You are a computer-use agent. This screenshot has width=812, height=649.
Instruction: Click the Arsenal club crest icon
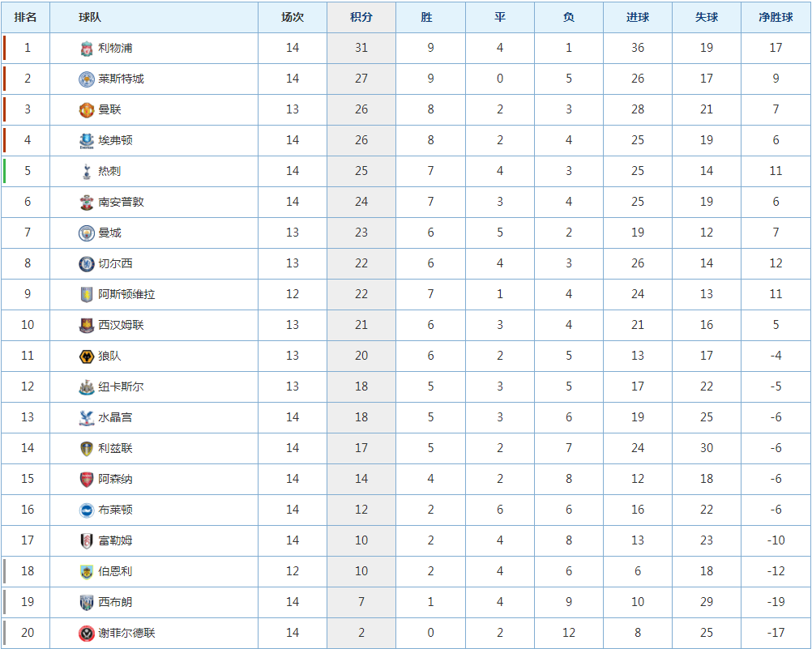(x=87, y=480)
